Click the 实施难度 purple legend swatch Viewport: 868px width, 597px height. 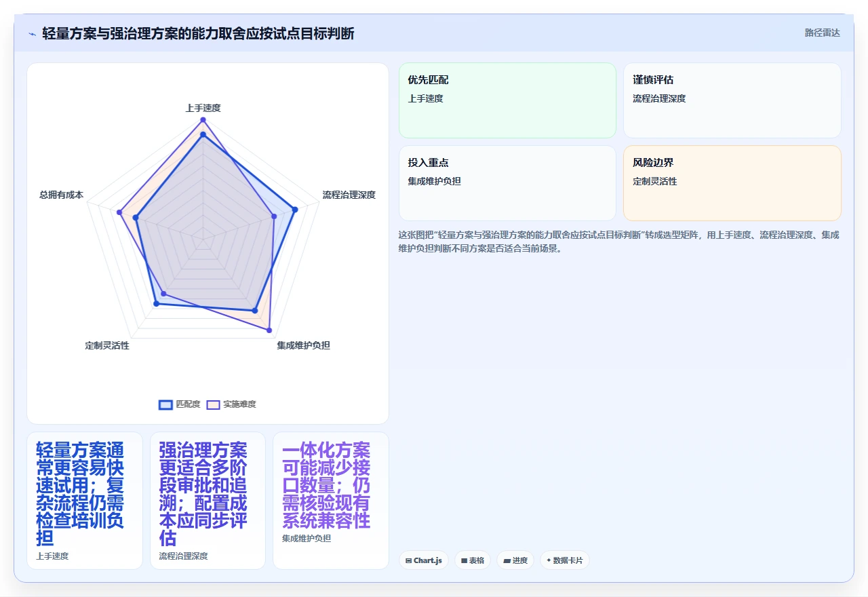tap(214, 404)
